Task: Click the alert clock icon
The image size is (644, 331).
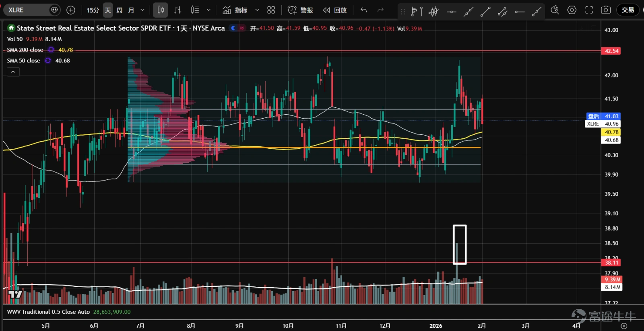Action: [x=292, y=10]
